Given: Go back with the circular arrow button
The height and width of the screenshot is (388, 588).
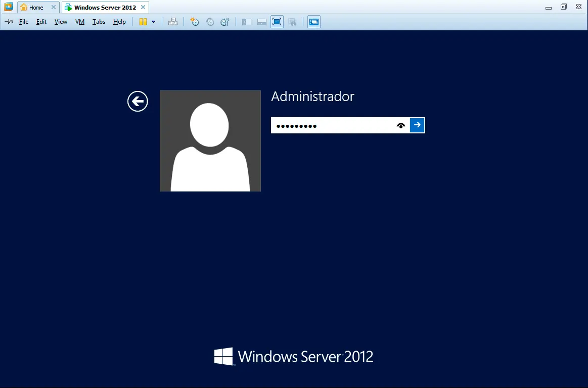Looking at the screenshot, I should tap(138, 101).
